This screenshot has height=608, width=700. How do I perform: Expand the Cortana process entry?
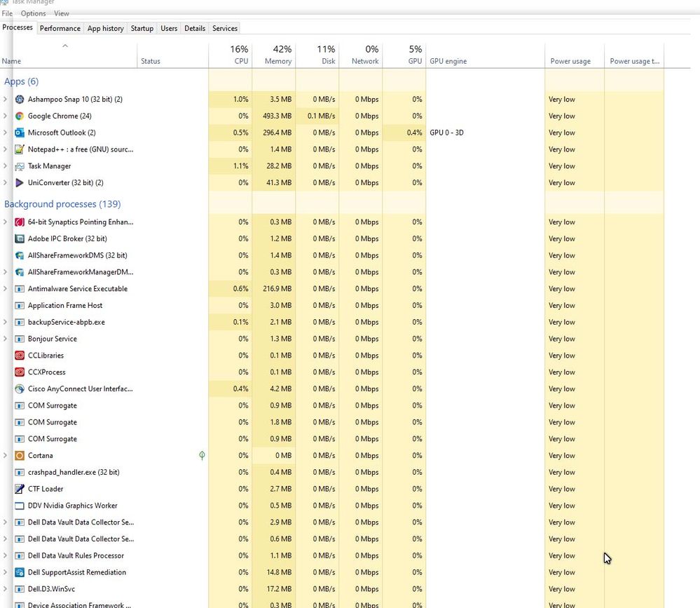(x=5, y=456)
